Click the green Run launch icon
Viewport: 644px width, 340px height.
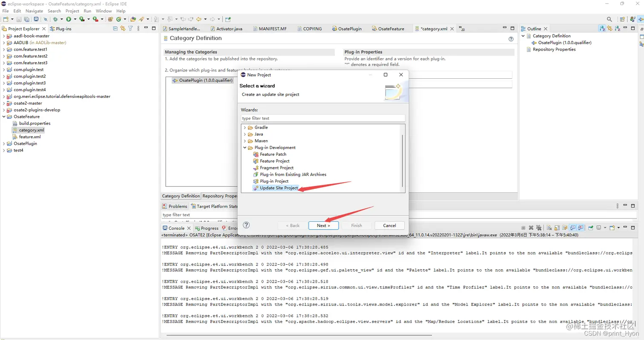tap(69, 19)
